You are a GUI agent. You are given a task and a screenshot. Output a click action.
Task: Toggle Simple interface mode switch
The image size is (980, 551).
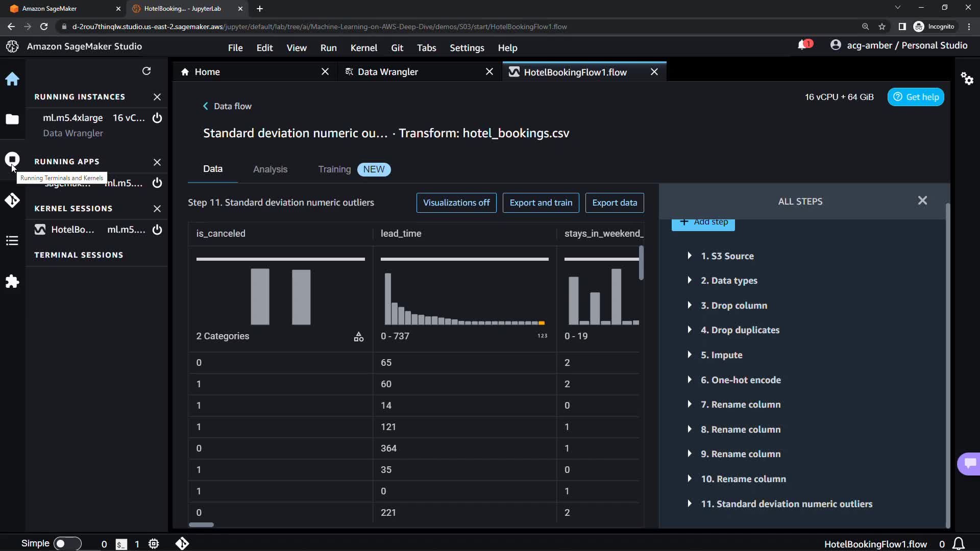[x=67, y=544]
